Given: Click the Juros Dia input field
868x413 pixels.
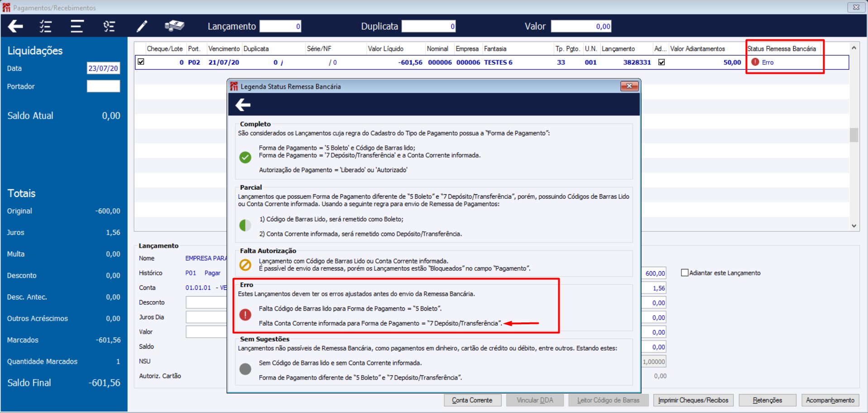Looking at the screenshot, I should point(206,317).
